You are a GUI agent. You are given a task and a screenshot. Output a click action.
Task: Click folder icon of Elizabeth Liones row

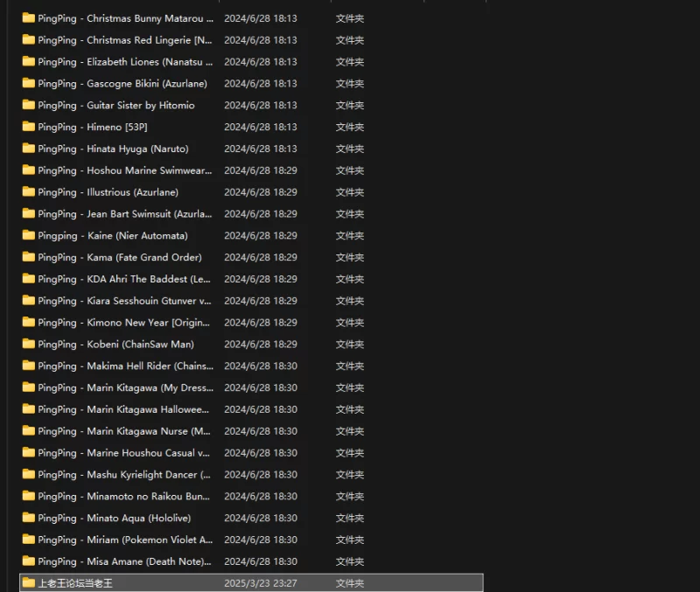point(29,61)
